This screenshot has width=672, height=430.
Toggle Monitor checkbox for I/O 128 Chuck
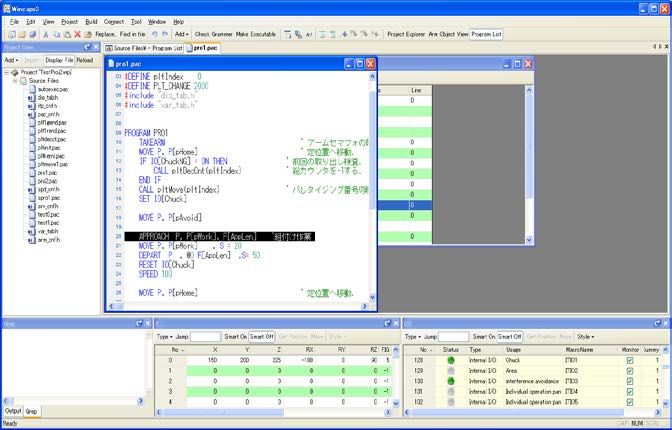point(630,361)
